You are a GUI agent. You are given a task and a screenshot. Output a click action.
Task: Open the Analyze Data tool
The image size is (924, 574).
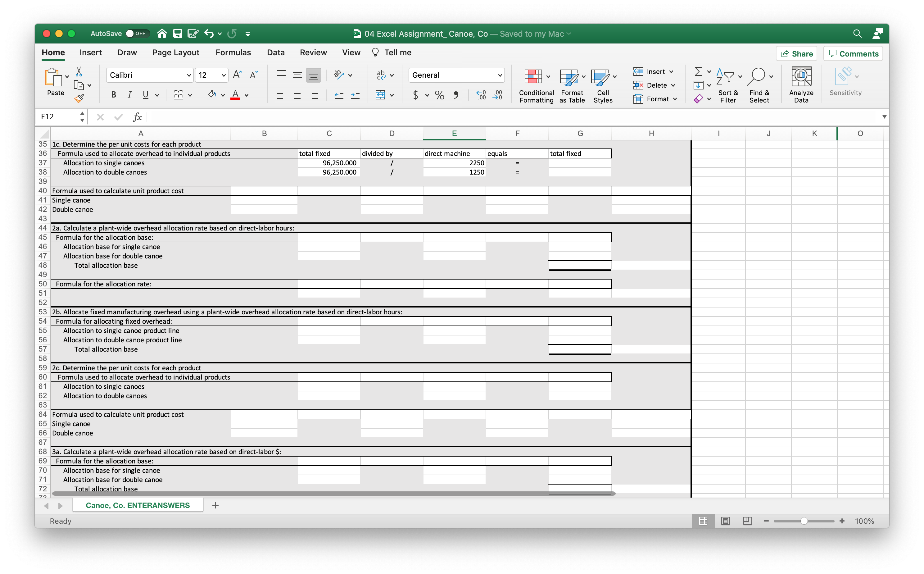click(x=801, y=84)
